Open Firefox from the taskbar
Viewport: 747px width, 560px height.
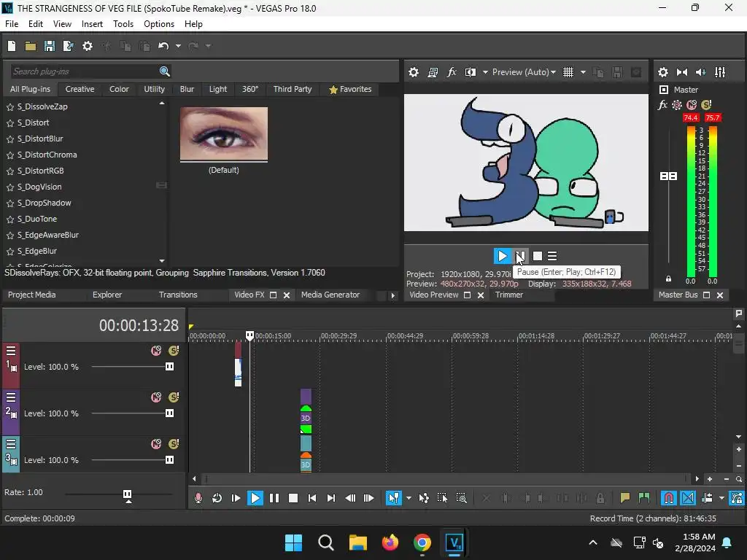(390, 542)
